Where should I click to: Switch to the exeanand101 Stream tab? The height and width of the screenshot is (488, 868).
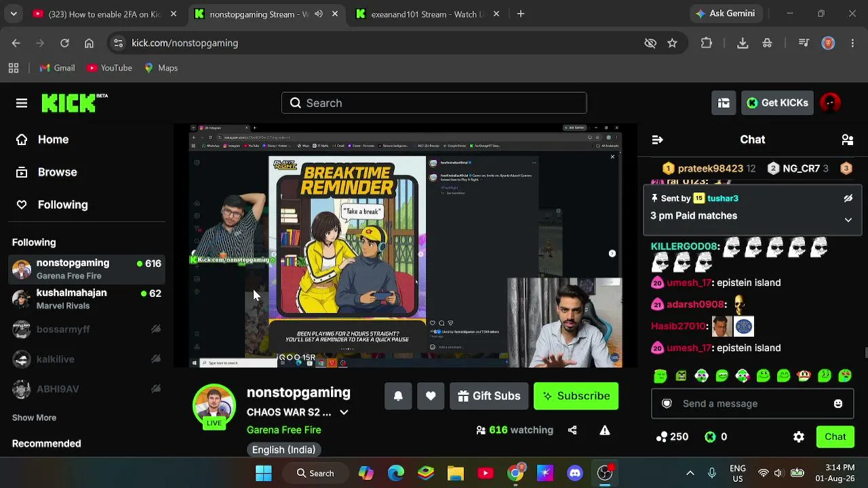[428, 14]
